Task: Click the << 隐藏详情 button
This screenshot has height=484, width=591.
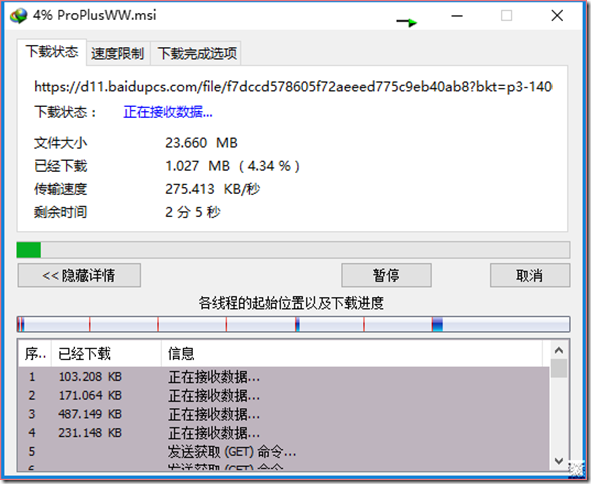Action: (79, 276)
